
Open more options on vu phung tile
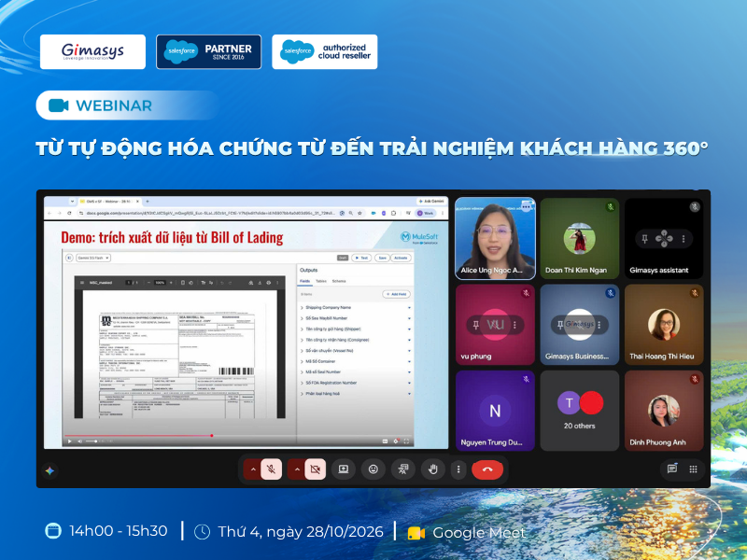pyautogui.click(x=515, y=325)
